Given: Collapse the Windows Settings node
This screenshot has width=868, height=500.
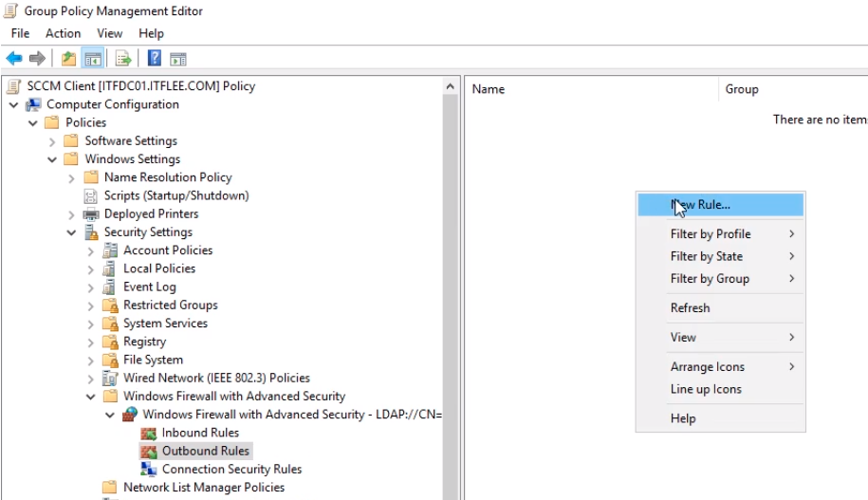Looking at the screenshot, I should coord(52,159).
